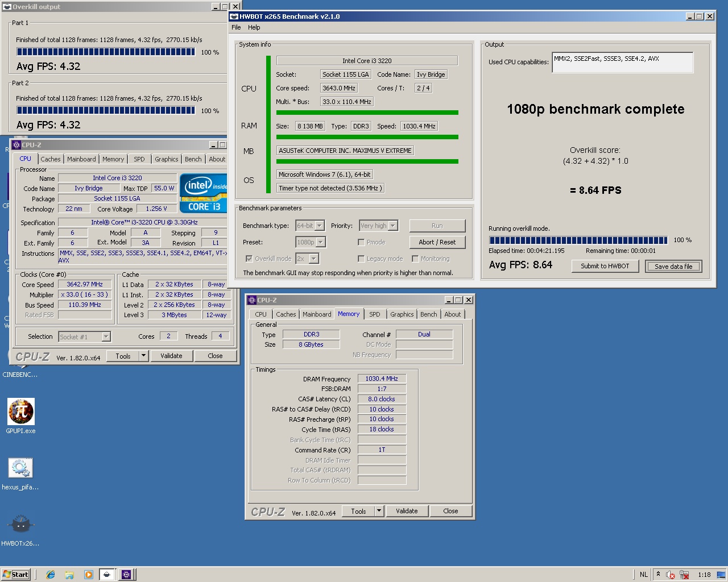Switch to SPD tab in CPU-Z Memory window
The width and height of the screenshot is (728, 582).
[x=375, y=314]
